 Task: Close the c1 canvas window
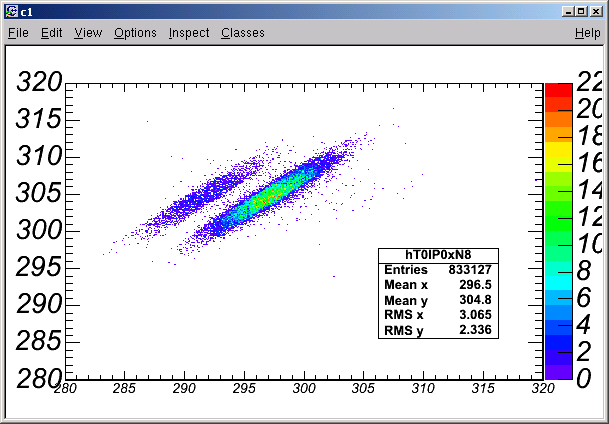click(596, 12)
